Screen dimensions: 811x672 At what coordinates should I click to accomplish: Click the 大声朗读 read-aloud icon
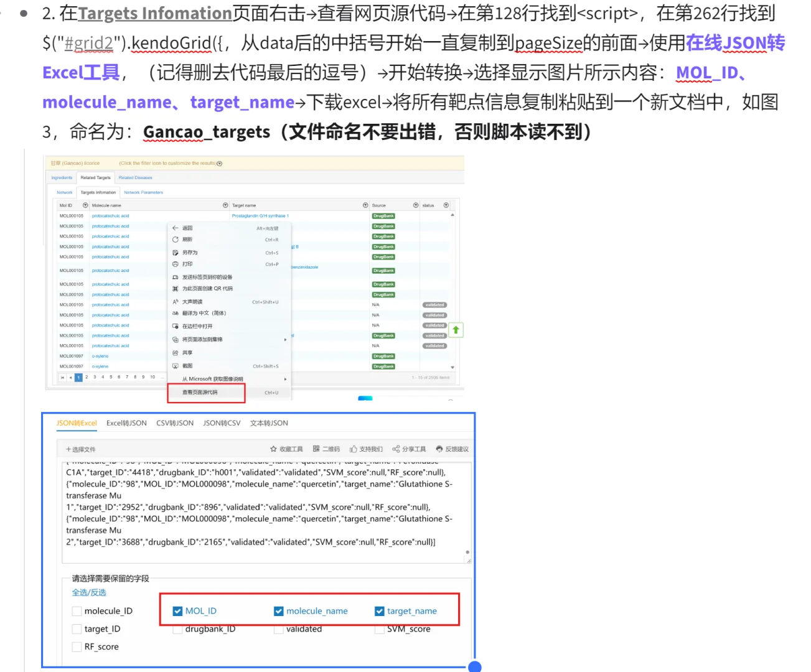coord(176,301)
